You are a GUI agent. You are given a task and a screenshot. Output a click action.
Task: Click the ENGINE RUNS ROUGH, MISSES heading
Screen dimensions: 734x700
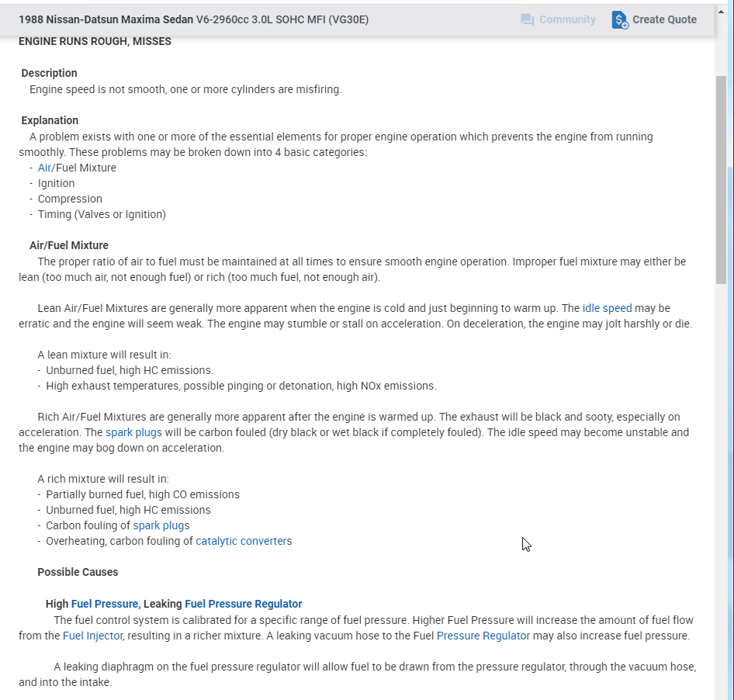coord(95,41)
